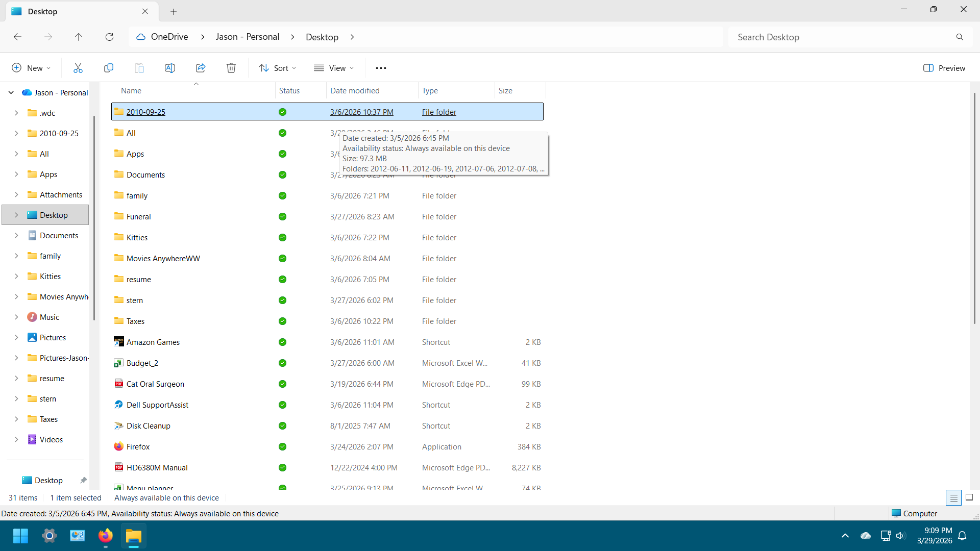Open the system tray hidden icons chevron
Viewport: 980px width, 551px height.
point(845,536)
